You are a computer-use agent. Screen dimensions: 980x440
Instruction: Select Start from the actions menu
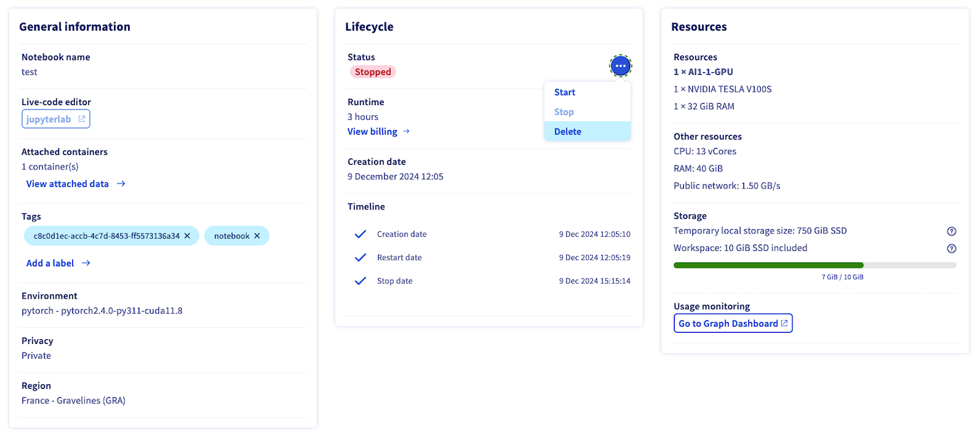pos(565,92)
